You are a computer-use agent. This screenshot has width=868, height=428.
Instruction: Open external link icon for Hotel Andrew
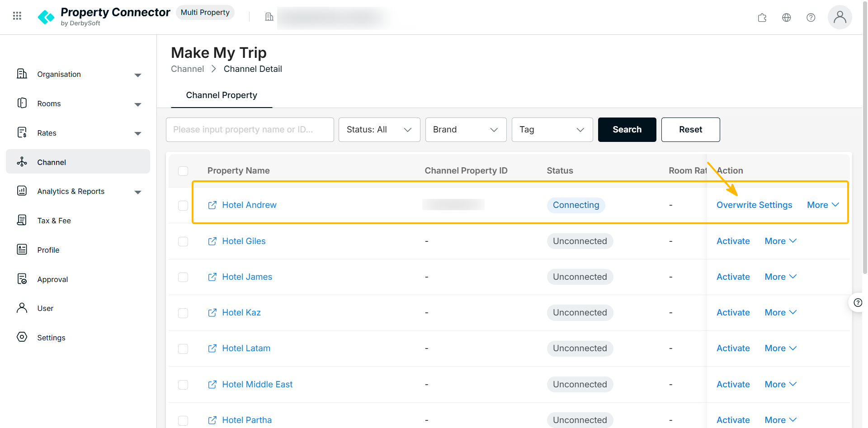(212, 205)
